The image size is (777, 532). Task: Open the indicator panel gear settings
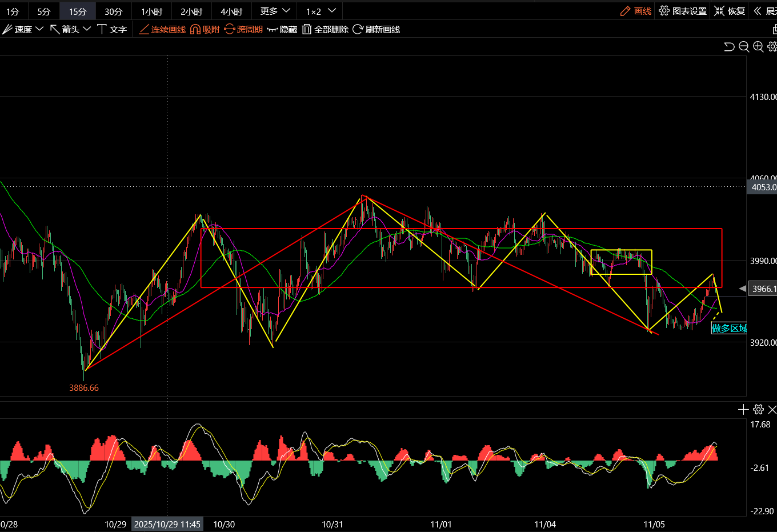coord(758,409)
